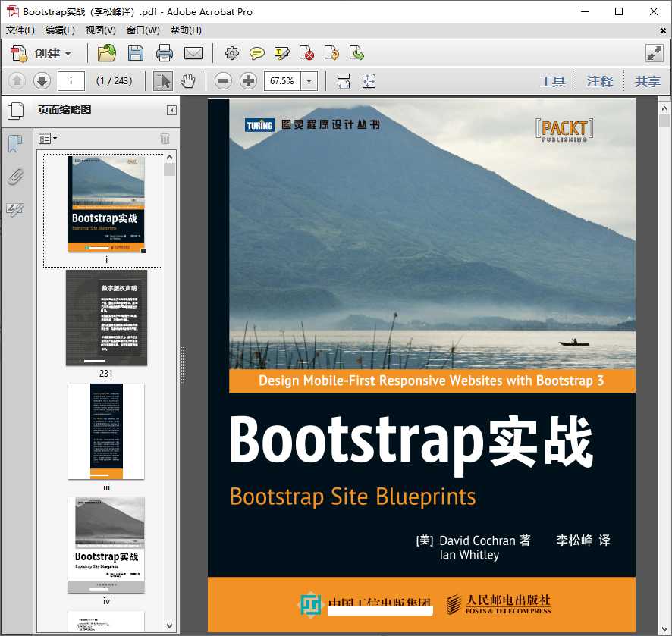Save the PDF with the disk icon
This screenshot has width=672, height=636.
coord(136,53)
